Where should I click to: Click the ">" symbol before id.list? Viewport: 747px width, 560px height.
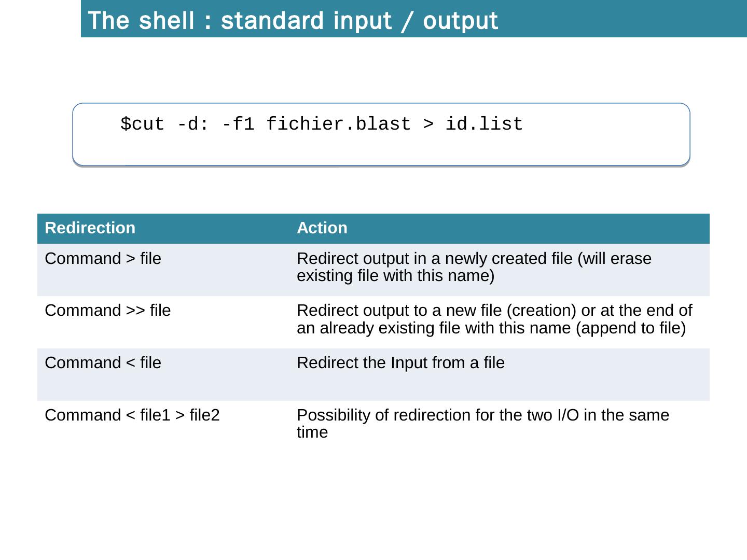coord(428,124)
